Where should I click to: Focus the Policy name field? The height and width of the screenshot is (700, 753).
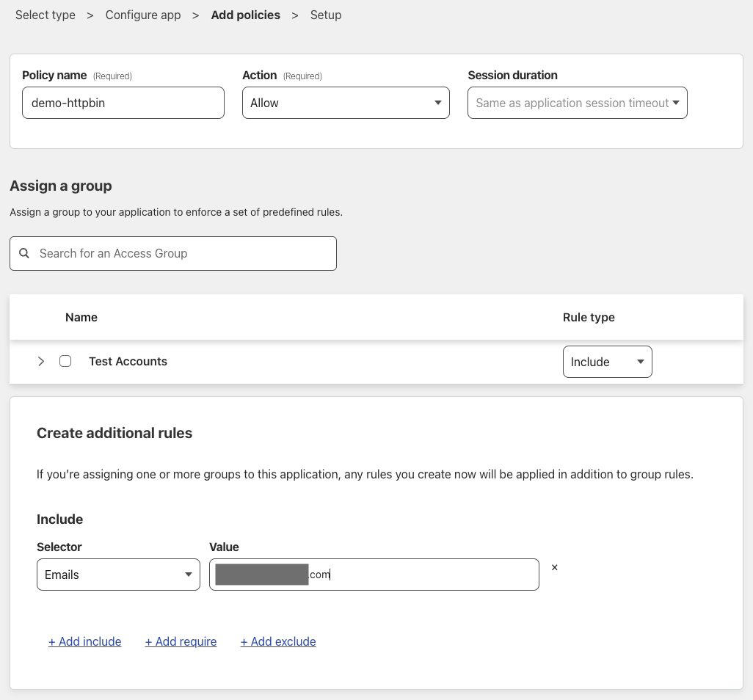tap(123, 103)
